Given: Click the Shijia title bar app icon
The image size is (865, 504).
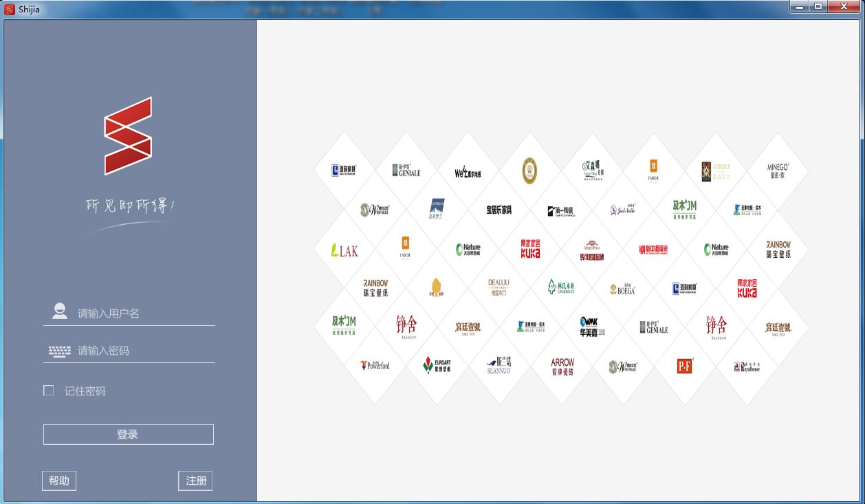Looking at the screenshot, I should pos(10,10).
